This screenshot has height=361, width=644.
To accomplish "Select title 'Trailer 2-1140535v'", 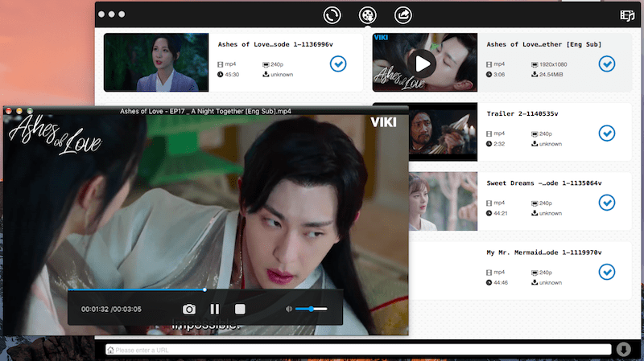I will point(522,113).
